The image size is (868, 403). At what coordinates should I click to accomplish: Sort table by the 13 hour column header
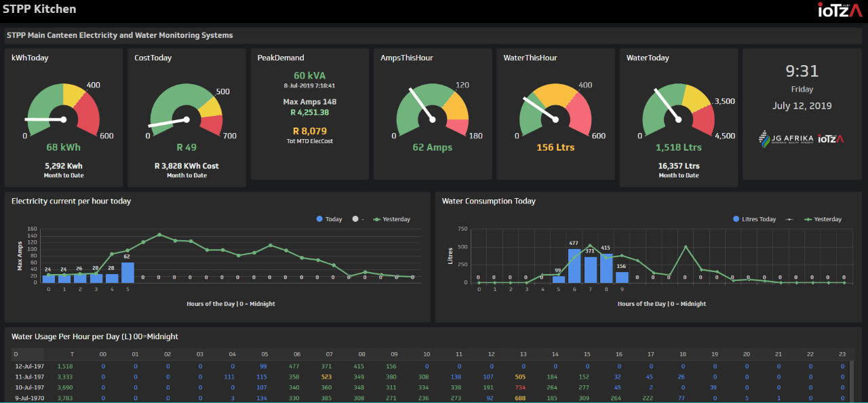coord(522,354)
